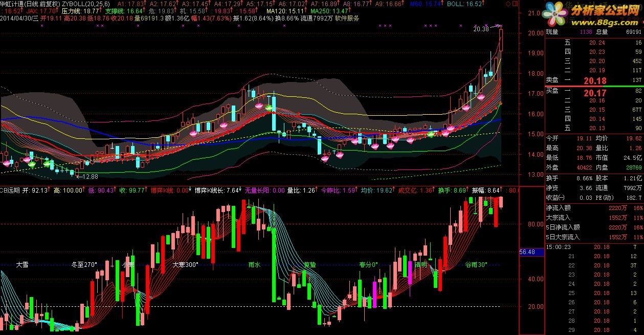
Task: Click the 谷雨30° solar term label
Action: pyautogui.click(x=476, y=265)
